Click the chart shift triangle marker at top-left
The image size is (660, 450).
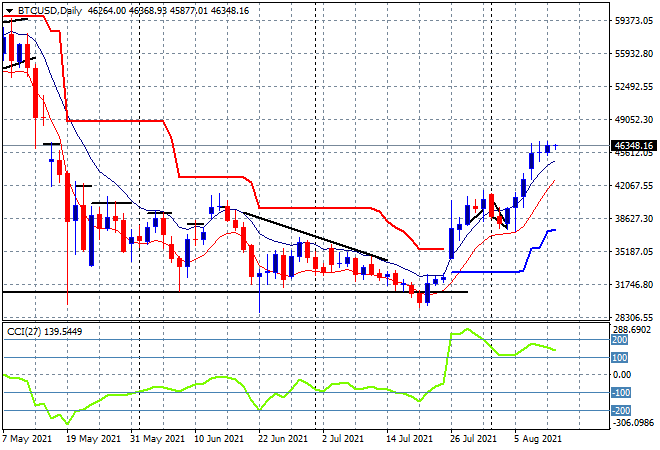tap(7, 10)
